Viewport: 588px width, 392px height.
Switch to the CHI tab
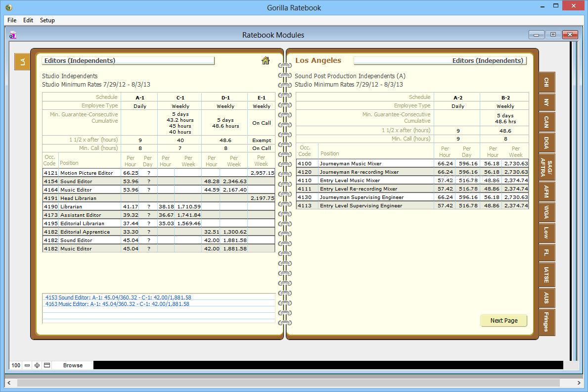547,82
